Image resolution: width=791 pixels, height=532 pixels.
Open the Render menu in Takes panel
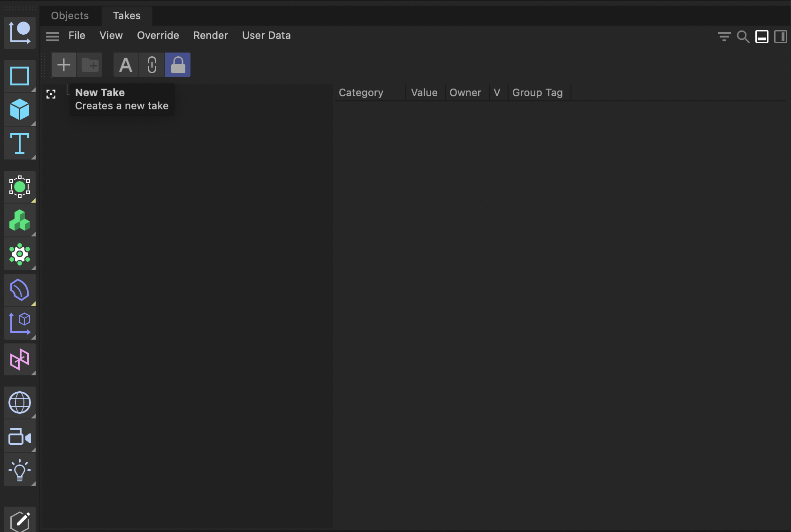tap(211, 35)
